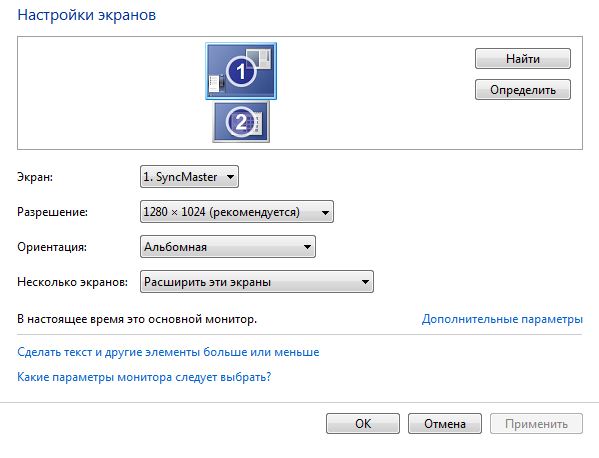Image resolution: width=599 pixels, height=458 pixels.
Task: Open the Несколько экранов dropdown
Action: [x=257, y=282]
